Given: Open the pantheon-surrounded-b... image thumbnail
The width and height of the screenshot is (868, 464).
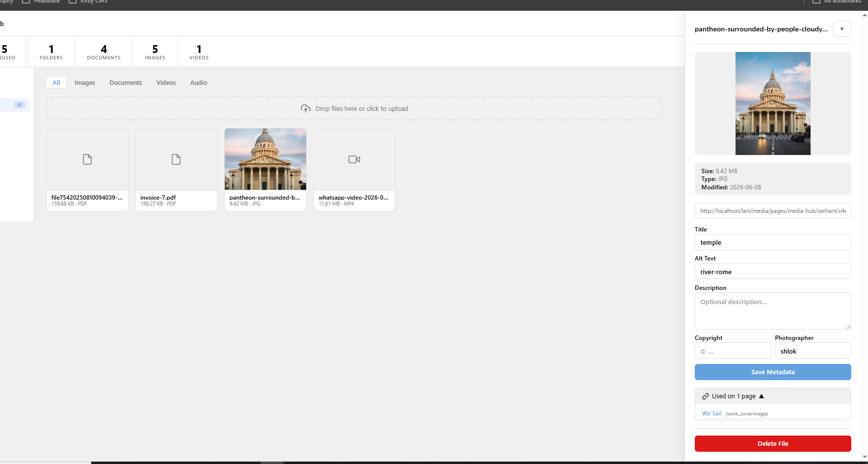Looking at the screenshot, I should click(x=265, y=159).
